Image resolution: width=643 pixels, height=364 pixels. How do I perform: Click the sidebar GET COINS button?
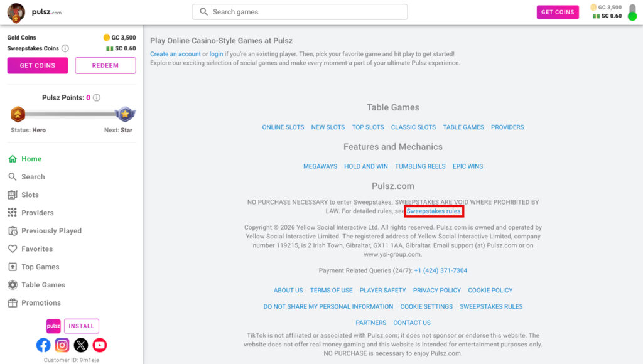click(x=37, y=66)
